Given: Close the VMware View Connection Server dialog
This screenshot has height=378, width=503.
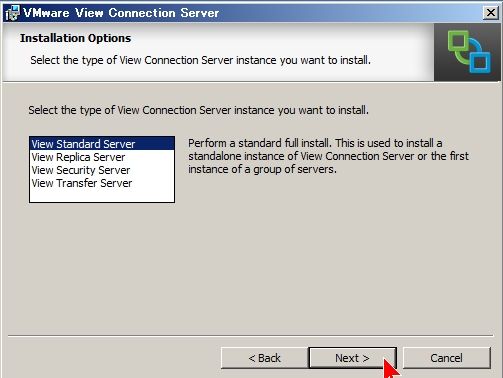Looking at the screenshot, I should (491, 13).
